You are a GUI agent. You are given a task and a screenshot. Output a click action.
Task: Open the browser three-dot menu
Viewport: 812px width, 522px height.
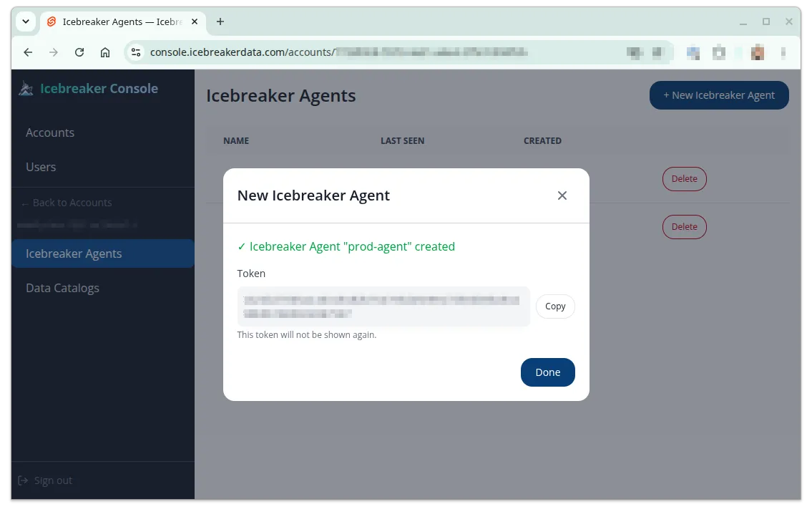783,52
